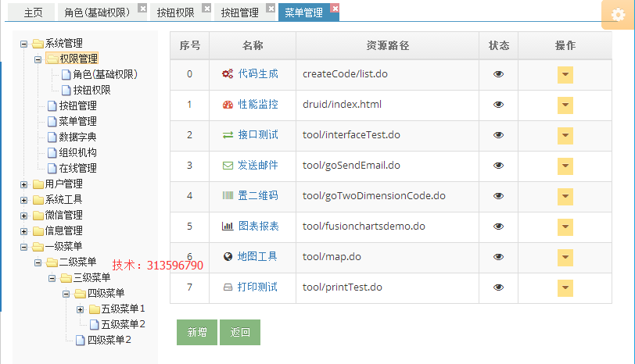Close the 按钮管理 tab
The height and width of the screenshot is (364, 635).
point(271,8)
